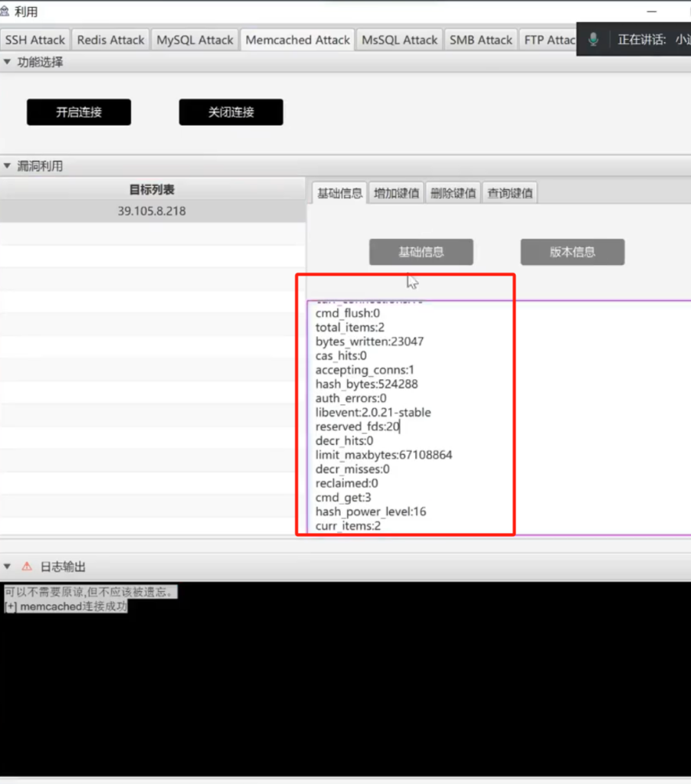Click the gray 基础信息 button
This screenshot has width=691, height=784.
click(x=421, y=252)
